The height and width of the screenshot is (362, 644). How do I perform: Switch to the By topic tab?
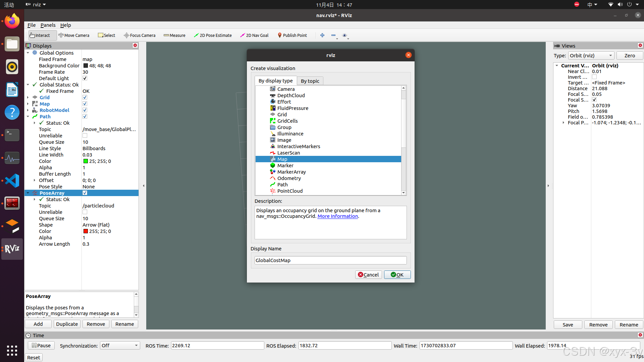(x=310, y=81)
